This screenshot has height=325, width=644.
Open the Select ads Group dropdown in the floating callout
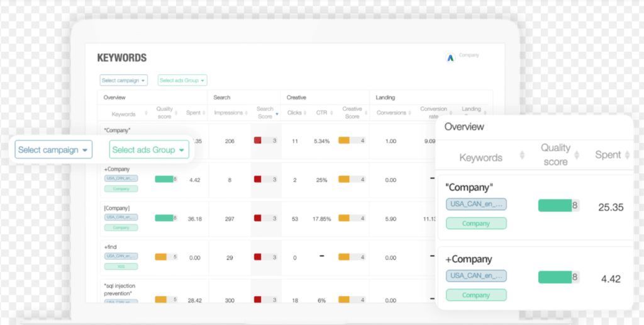[149, 150]
